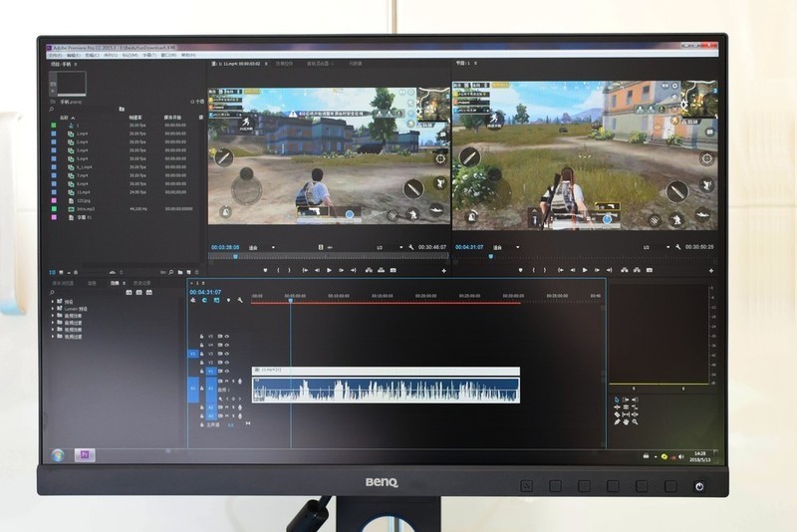Sort project items by name column header

(x=64, y=118)
